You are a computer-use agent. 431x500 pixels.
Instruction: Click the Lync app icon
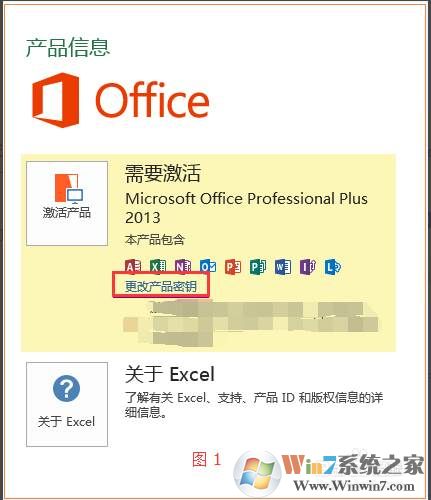click(333, 266)
